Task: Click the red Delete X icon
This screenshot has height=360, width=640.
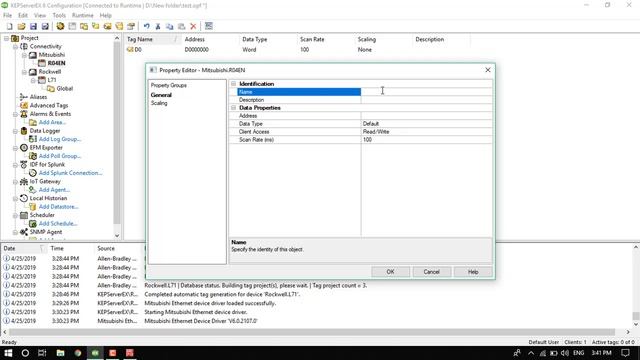Action: (x=193, y=26)
